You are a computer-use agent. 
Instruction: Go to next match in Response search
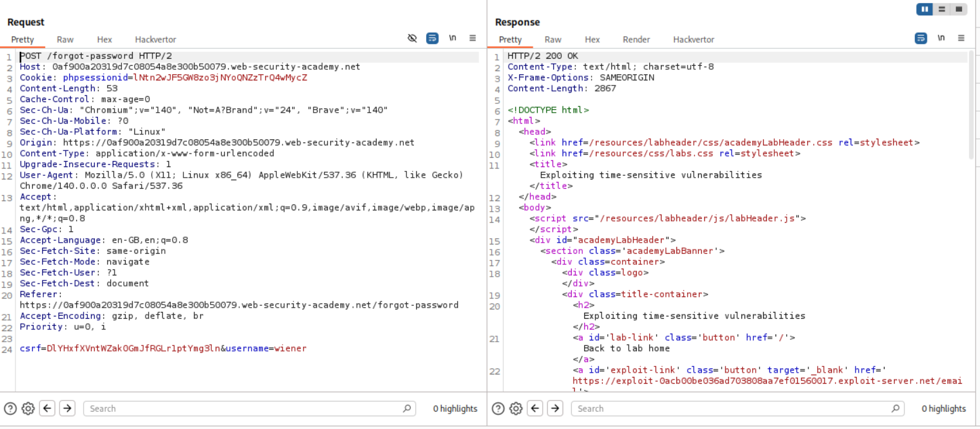[x=556, y=409]
